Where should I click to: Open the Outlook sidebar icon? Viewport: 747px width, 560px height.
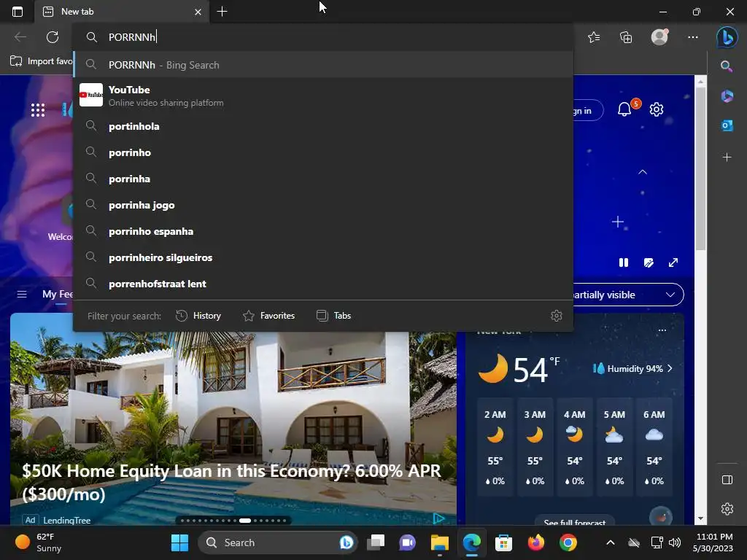tap(727, 125)
